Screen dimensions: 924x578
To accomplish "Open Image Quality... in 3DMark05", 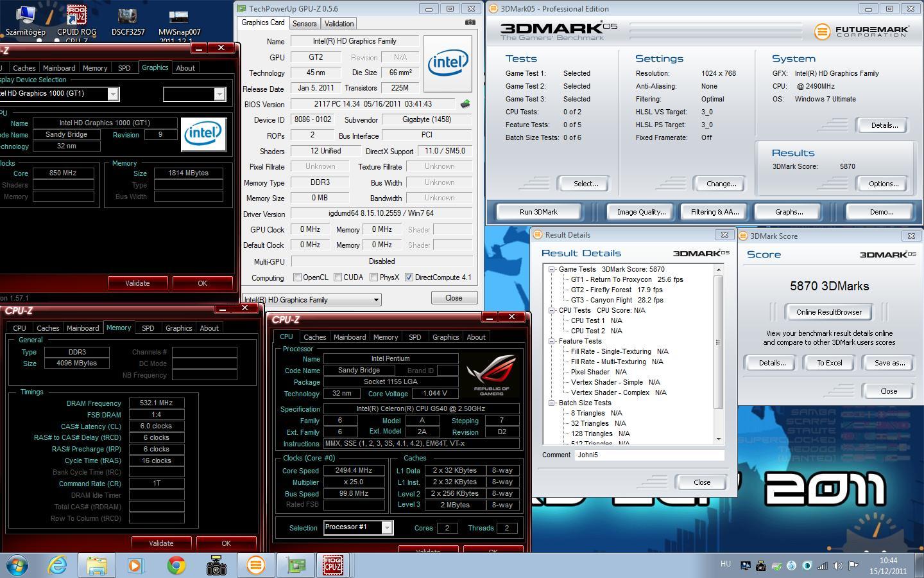I will 641,212.
